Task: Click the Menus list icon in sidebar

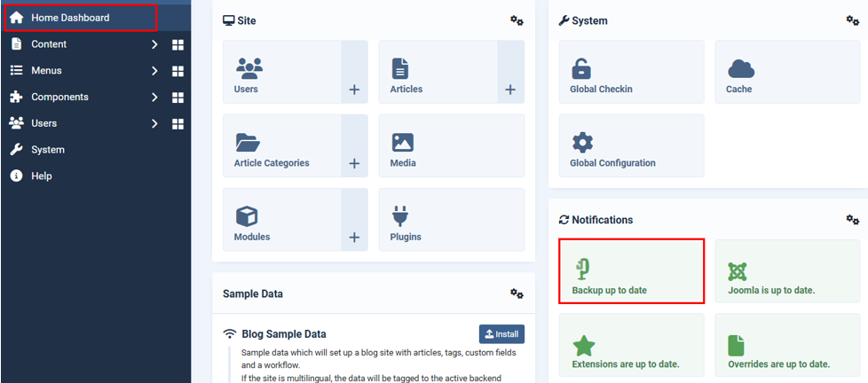Action: (17, 70)
